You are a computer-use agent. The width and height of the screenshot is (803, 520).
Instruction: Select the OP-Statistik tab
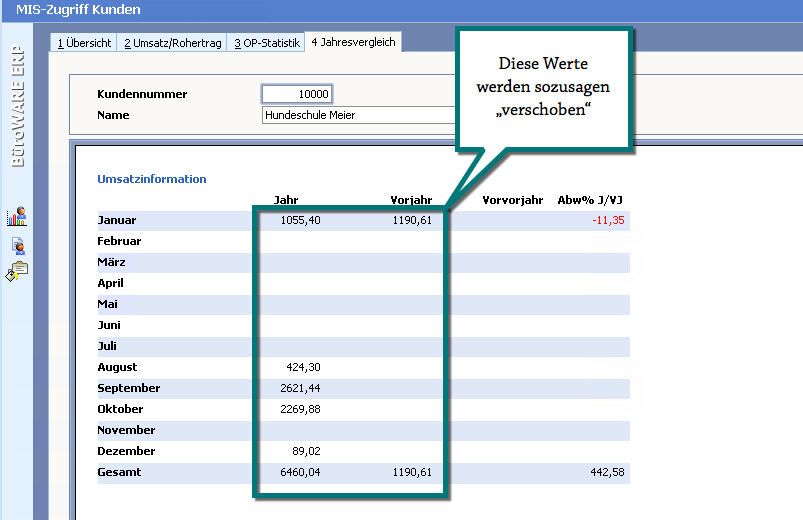pyautogui.click(x=267, y=43)
